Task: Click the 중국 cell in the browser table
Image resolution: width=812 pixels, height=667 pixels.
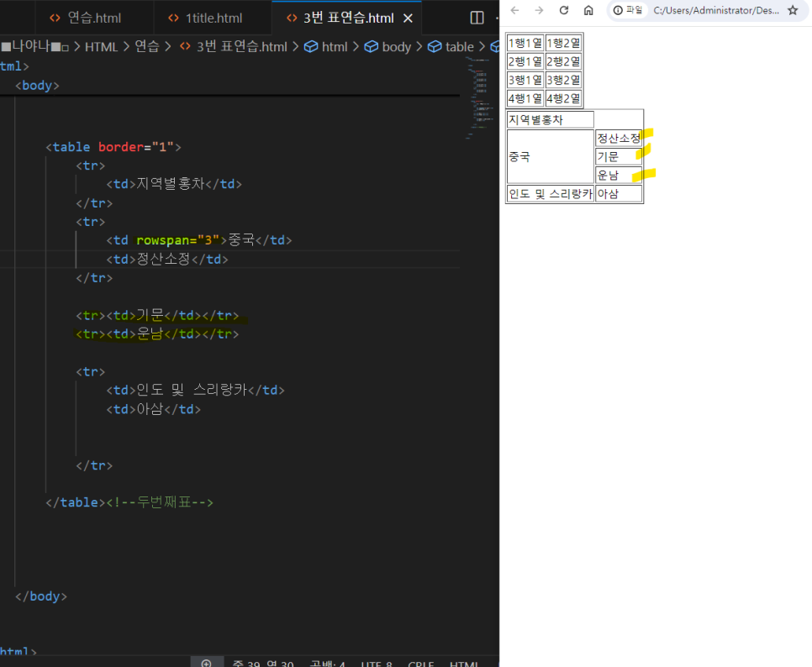Action: point(550,157)
